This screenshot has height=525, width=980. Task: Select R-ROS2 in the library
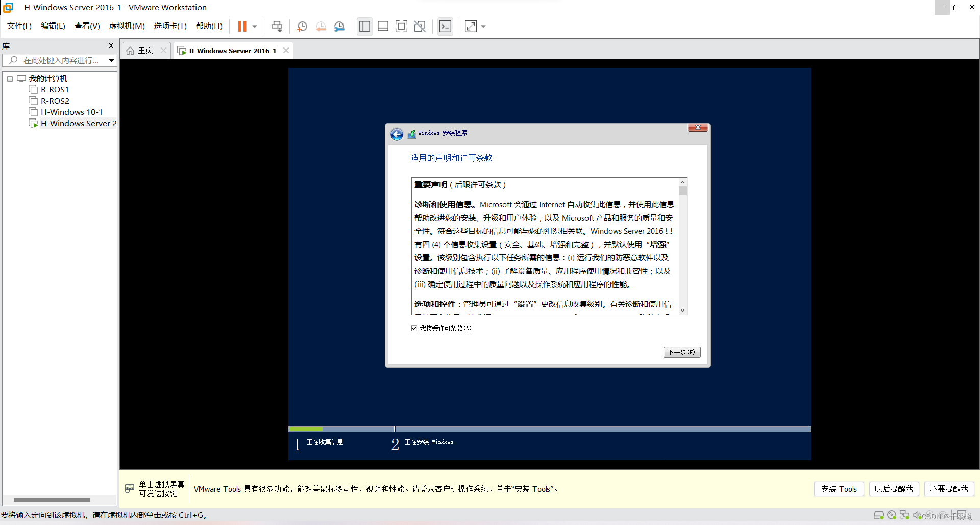[x=55, y=101]
